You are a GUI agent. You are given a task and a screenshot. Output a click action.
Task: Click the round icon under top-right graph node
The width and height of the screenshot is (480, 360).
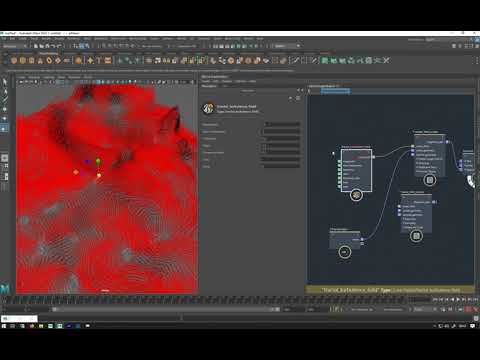430,180
